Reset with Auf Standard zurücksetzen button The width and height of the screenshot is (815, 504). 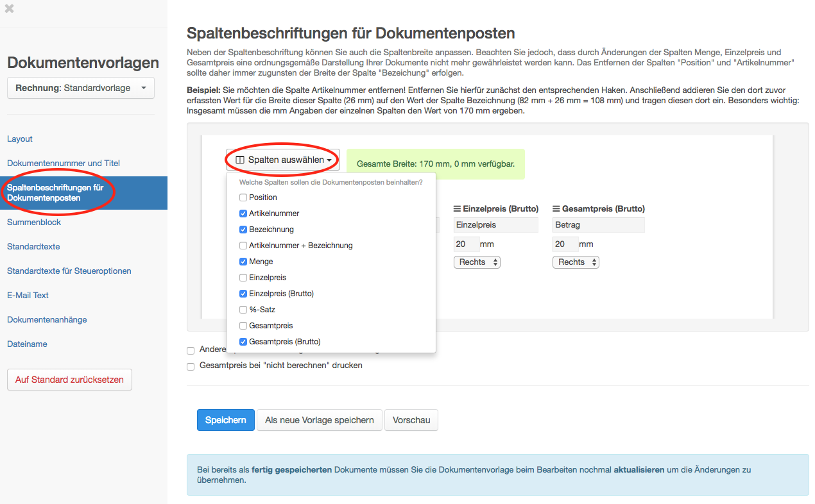pyautogui.click(x=69, y=380)
